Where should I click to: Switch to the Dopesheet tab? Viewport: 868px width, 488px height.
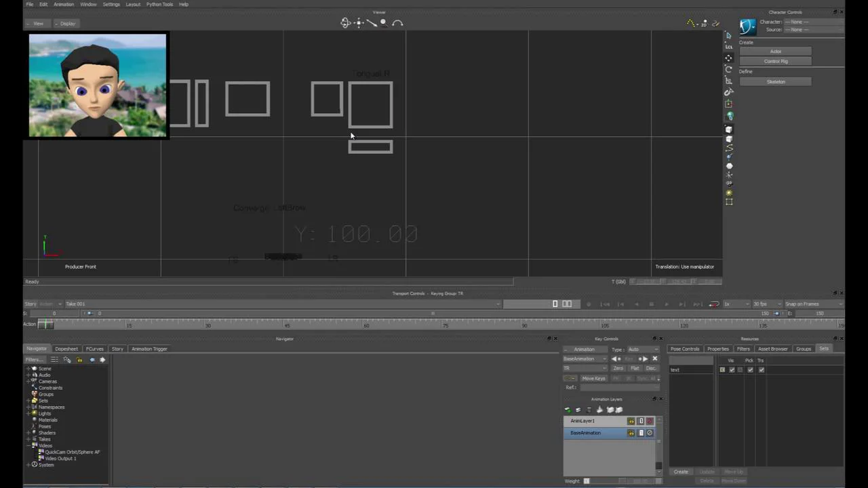[x=66, y=349]
